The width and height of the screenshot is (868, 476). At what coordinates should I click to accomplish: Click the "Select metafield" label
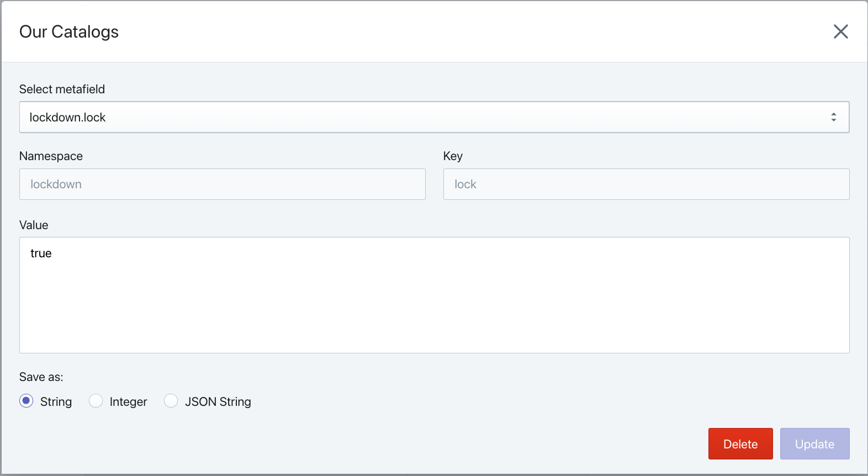click(x=62, y=89)
